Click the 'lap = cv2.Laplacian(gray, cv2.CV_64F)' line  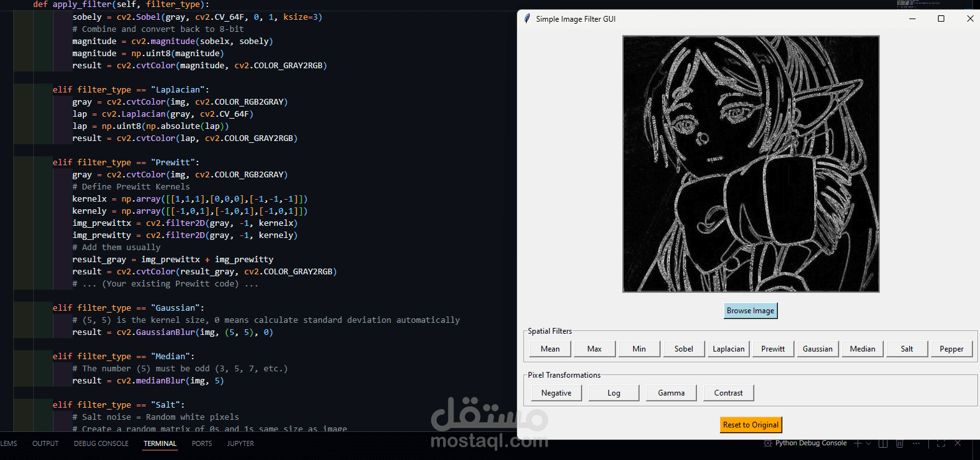(163, 114)
